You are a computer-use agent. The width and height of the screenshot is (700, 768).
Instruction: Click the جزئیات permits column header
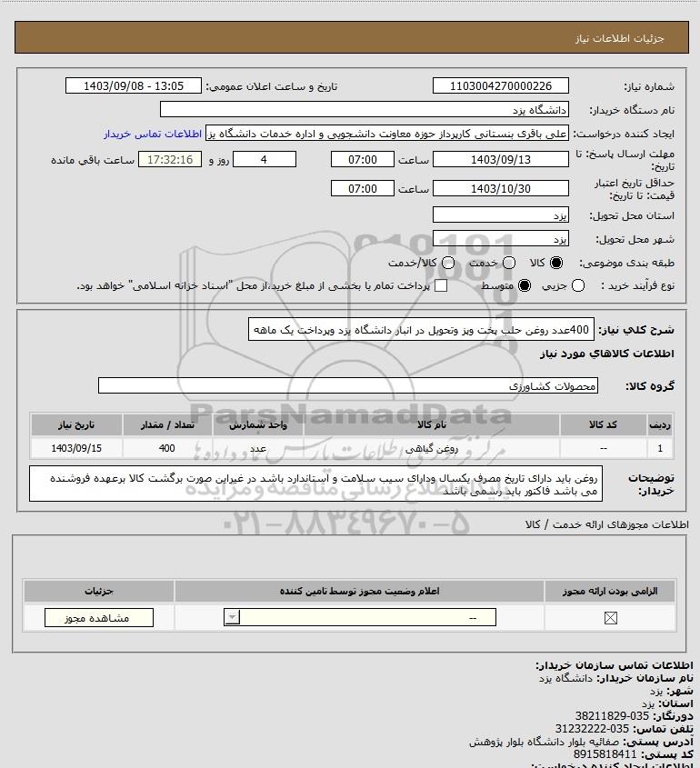pos(99,591)
